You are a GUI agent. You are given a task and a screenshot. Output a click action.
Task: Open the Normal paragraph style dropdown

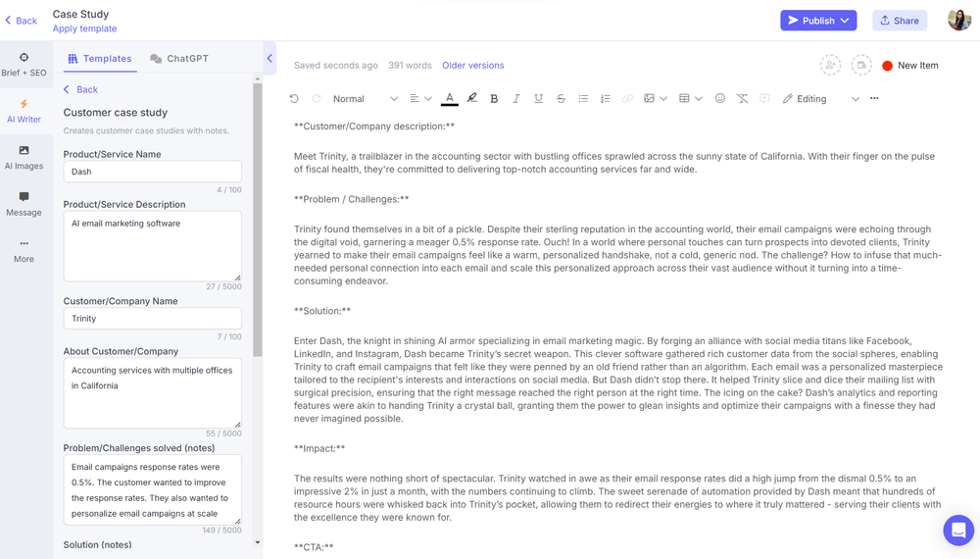coord(365,99)
